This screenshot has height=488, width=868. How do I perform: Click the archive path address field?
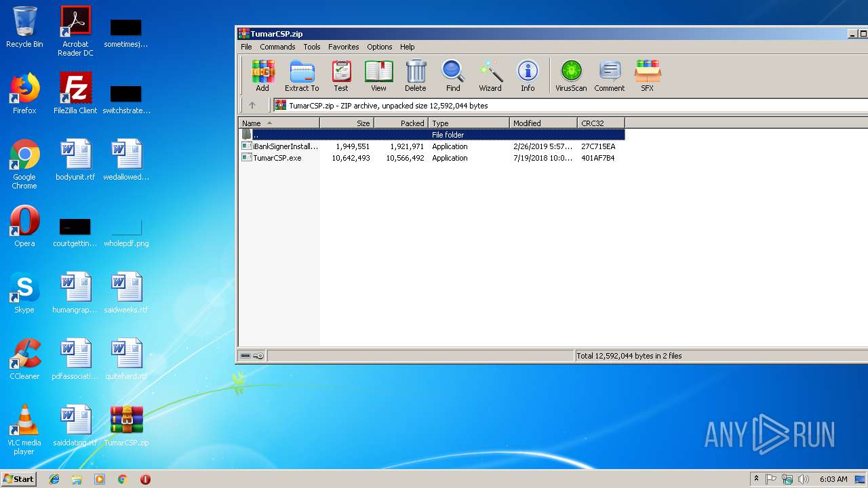point(570,105)
